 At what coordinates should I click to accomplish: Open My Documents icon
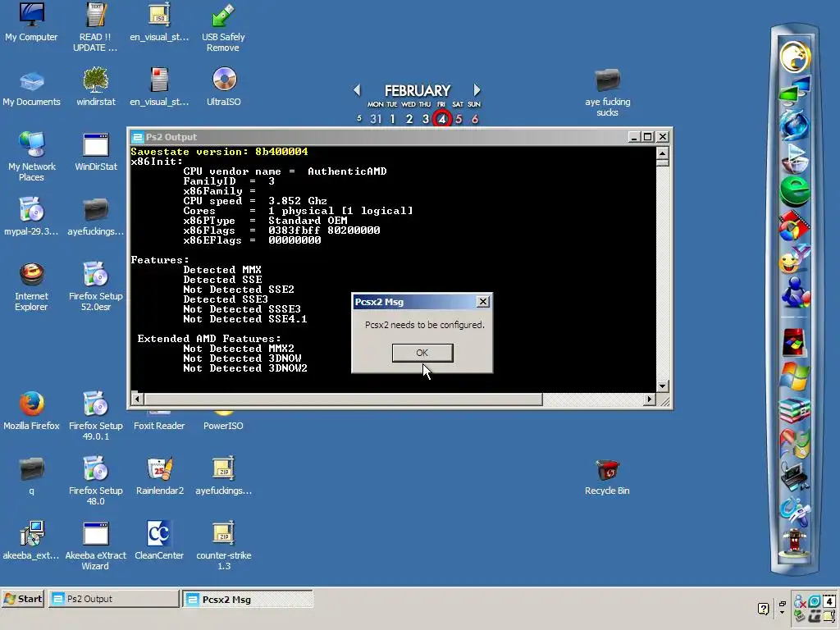[32, 87]
